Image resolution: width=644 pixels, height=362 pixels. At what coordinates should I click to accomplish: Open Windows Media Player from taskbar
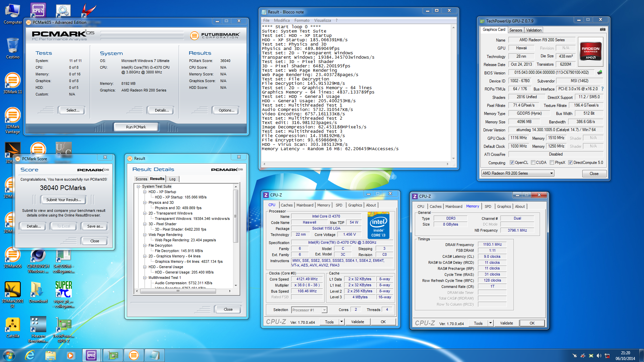coord(70,355)
